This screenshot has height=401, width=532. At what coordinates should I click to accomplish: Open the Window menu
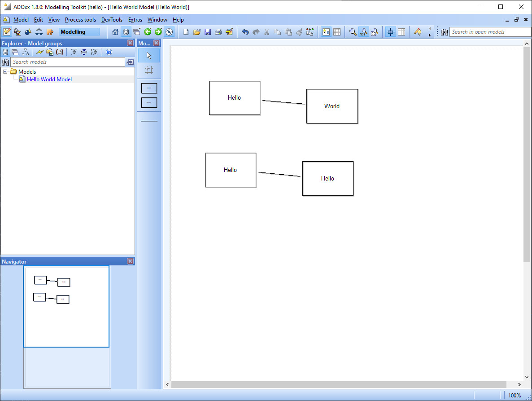157,20
